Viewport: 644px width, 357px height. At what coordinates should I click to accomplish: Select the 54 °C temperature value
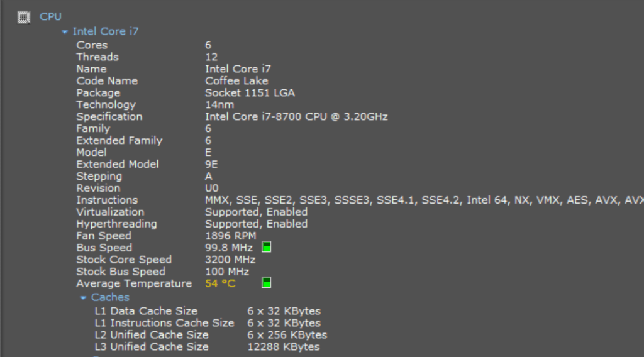coord(220,283)
